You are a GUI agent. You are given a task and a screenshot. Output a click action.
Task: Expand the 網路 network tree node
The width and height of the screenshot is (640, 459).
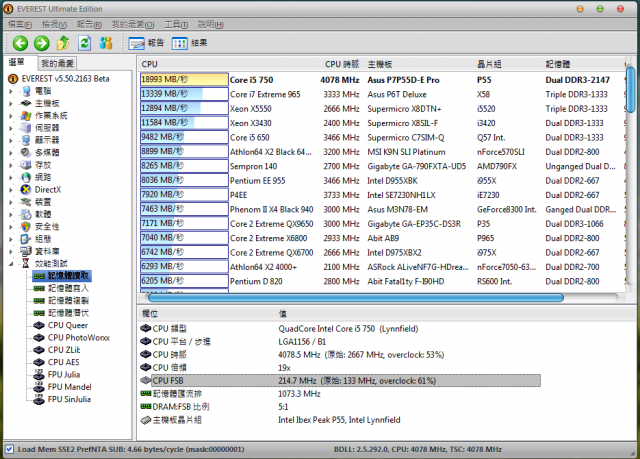11,177
